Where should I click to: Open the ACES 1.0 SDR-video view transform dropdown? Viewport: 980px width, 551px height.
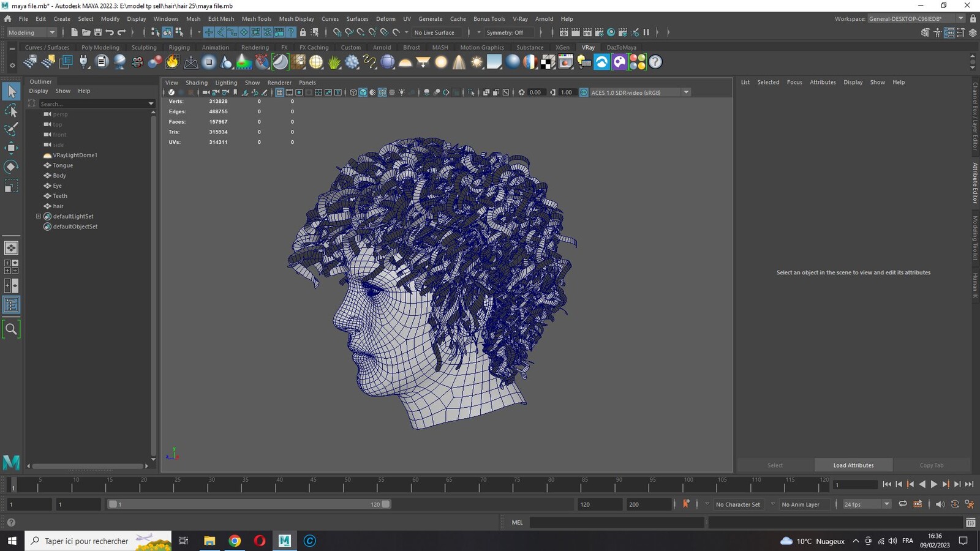640,92
